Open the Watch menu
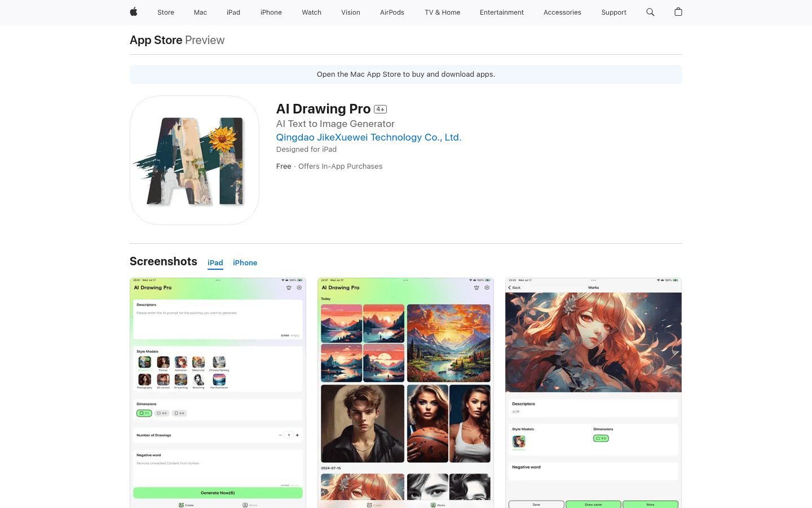Image resolution: width=812 pixels, height=508 pixels. (x=311, y=12)
